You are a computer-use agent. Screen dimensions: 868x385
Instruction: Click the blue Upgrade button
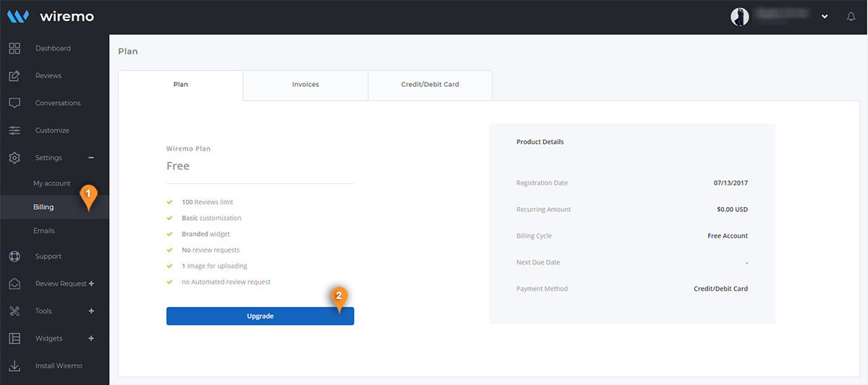[260, 316]
